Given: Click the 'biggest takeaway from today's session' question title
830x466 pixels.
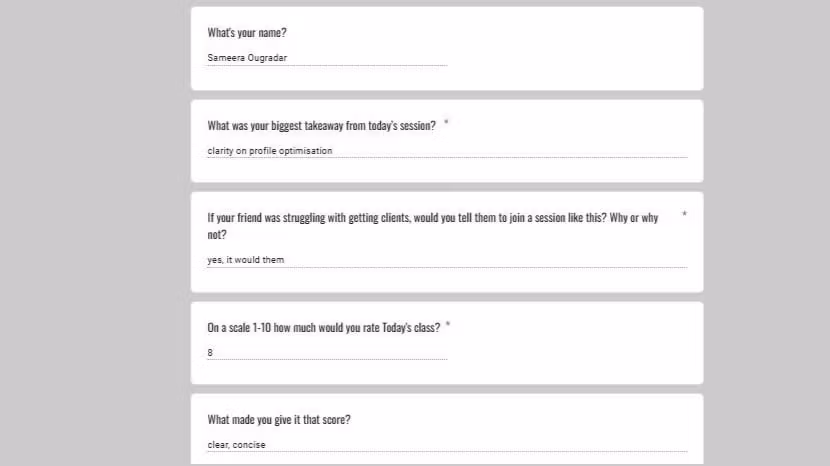Looking at the screenshot, I should pyautogui.click(x=321, y=126).
